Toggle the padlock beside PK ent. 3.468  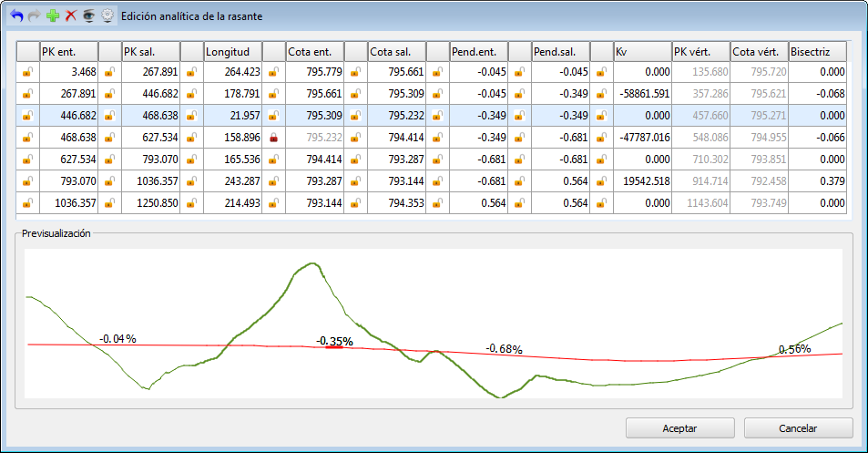click(28, 71)
